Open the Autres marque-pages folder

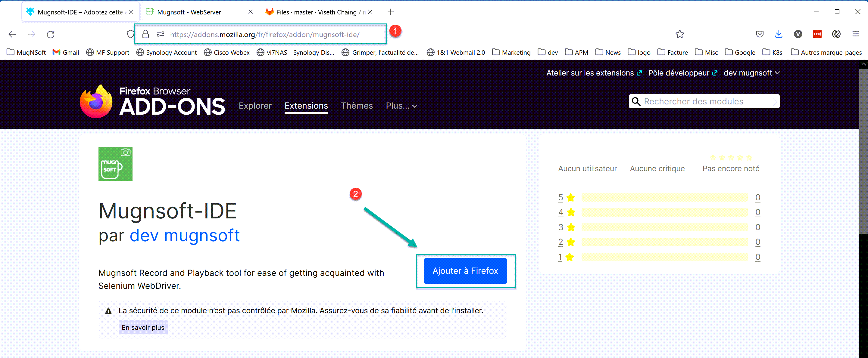[x=826, y=52]
